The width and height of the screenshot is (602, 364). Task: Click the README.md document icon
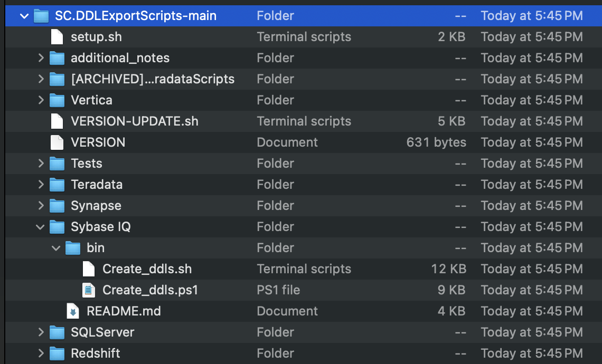[72, 311]
